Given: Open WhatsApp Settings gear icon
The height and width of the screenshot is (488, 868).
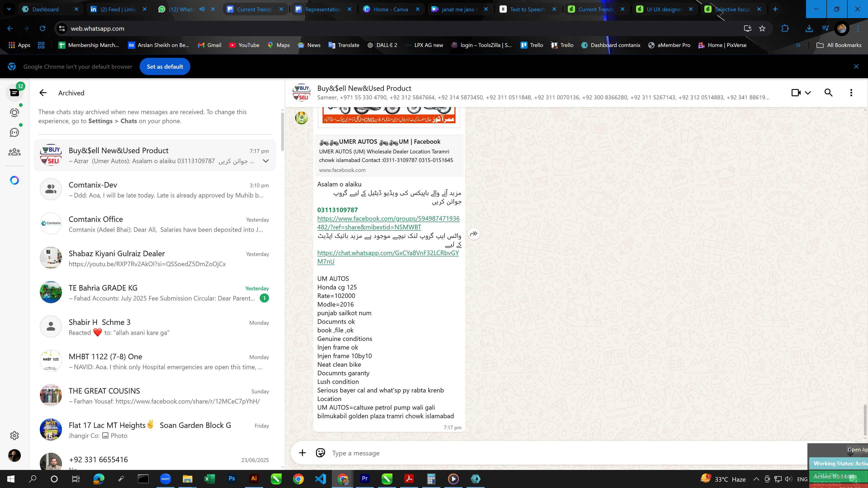Looking at the screenshot, I should pos(14,435).
